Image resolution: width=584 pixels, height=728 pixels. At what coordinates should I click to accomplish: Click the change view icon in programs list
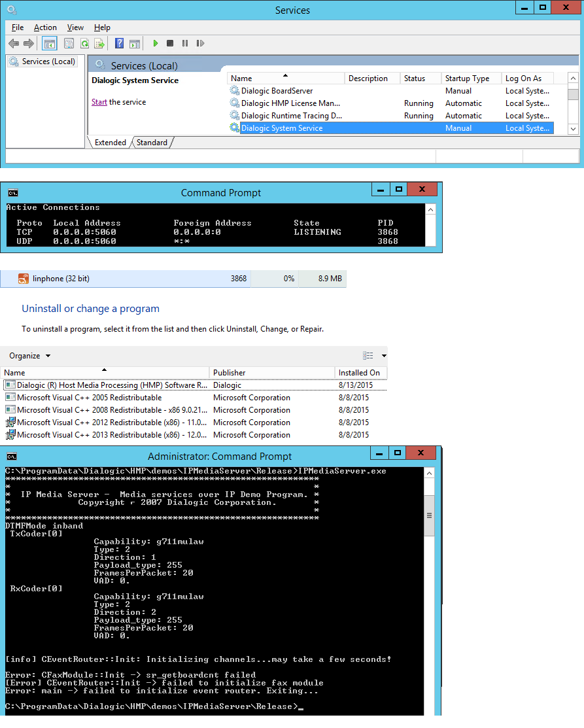tap(368, 356)
